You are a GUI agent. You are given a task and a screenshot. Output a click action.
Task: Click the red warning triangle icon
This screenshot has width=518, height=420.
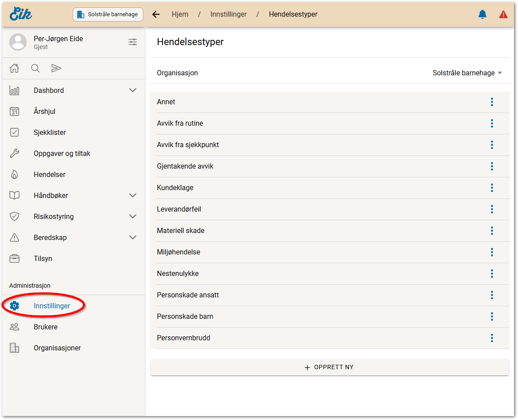[503, 14]
